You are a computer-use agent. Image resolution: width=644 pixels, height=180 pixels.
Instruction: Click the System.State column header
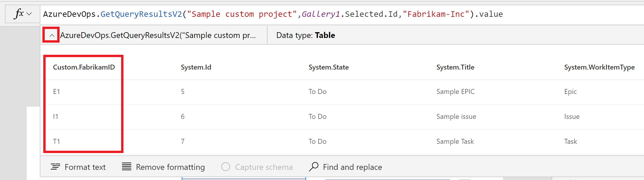329,67
